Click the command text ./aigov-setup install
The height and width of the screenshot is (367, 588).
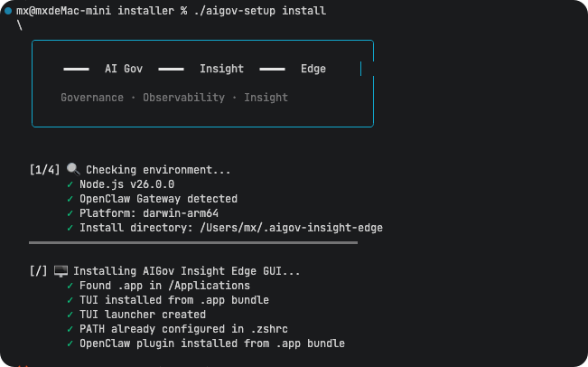pos(260,11)
